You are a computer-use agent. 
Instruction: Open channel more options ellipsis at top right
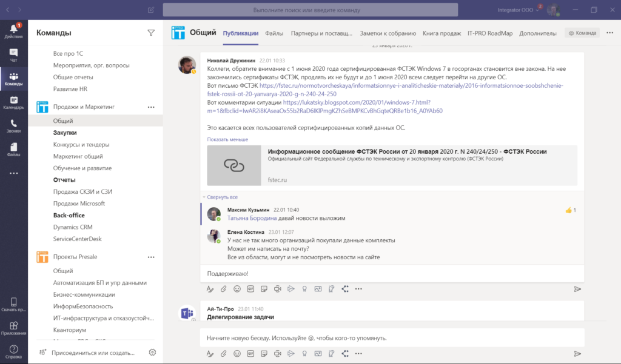point(610,33)
